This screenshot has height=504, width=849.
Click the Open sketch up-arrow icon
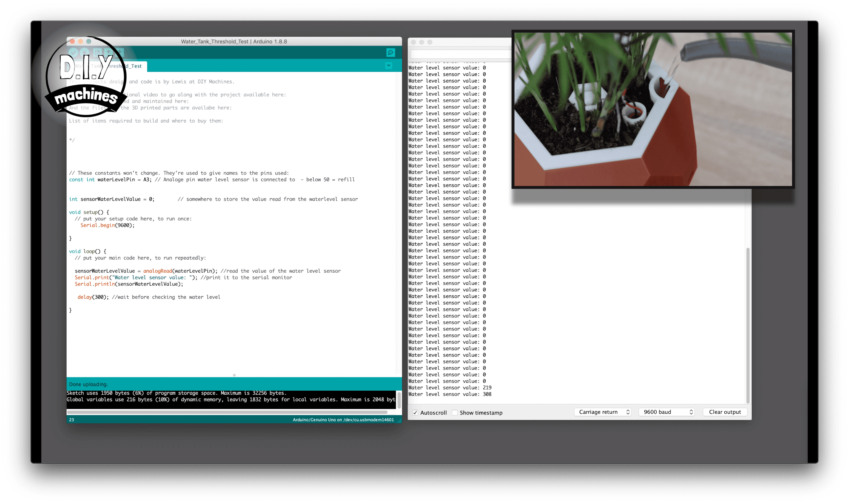(108, 53)
